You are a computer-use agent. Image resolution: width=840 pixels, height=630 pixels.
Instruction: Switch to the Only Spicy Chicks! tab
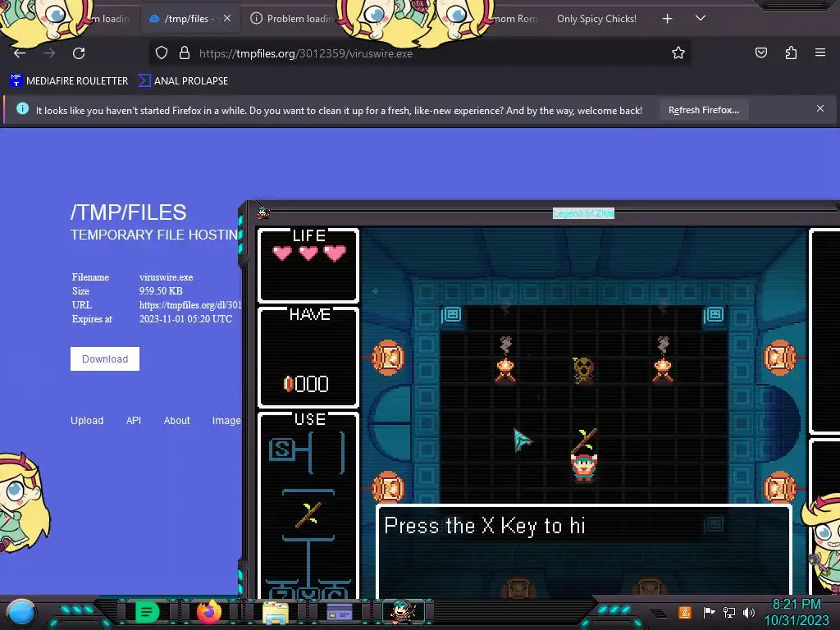click(x=597, y=19)
